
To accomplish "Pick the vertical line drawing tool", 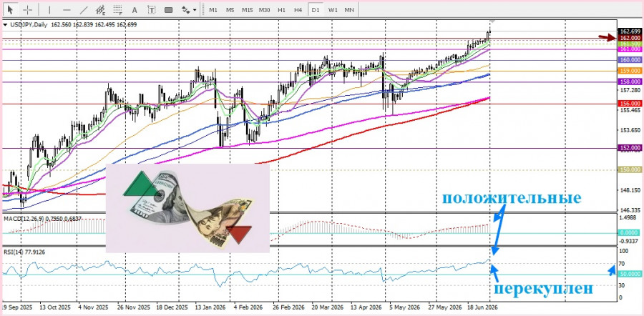I will tap(49, 9).
